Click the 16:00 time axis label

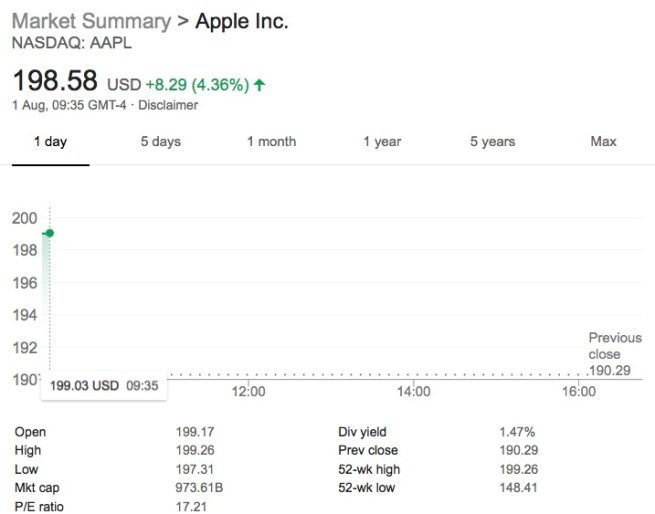578,392
